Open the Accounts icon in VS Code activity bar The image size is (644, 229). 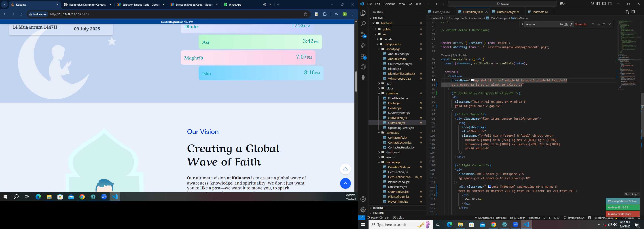coord(363,199)
